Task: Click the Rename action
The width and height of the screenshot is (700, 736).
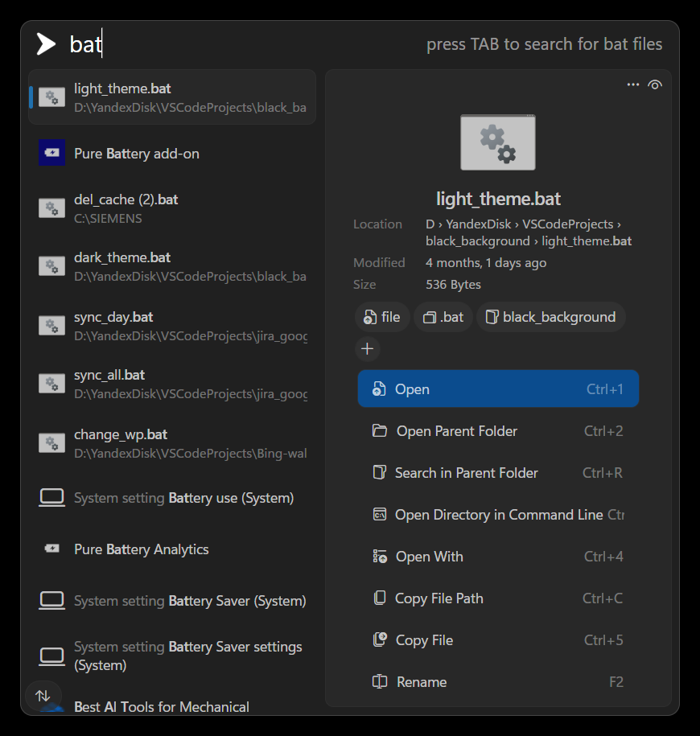Action: (x=498, y=682)
